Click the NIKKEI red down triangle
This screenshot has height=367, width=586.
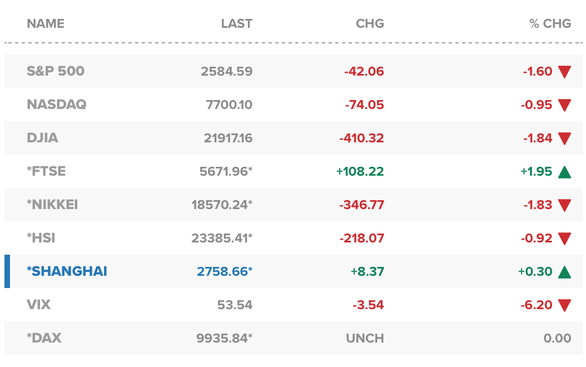[564, 205]
